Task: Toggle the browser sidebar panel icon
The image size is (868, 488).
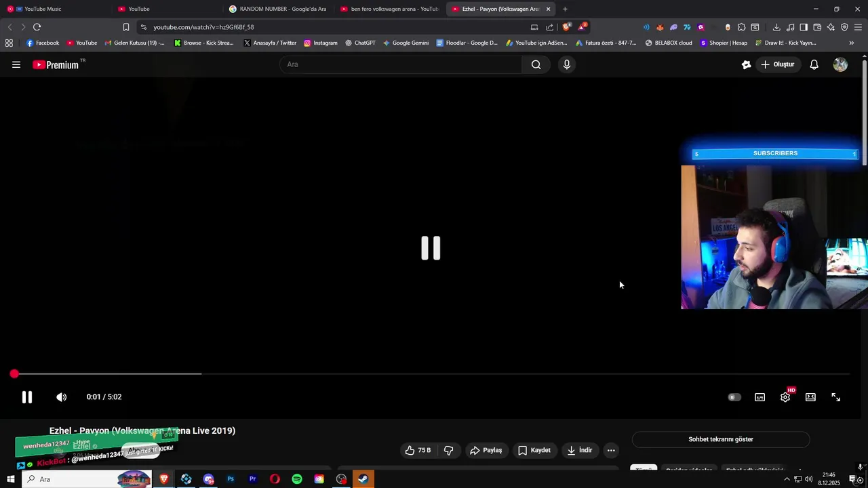Action: click(x=804, y=27)
